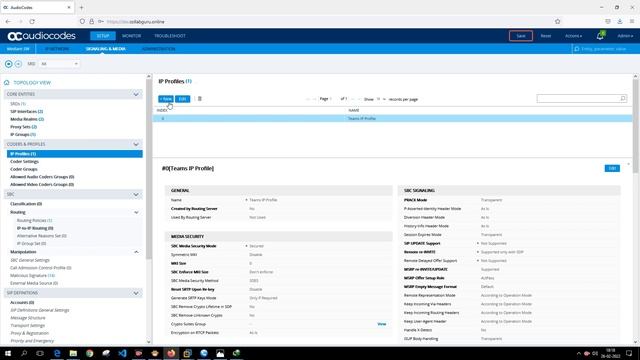Click the shield tracking protection icon
The image size is (640, 360).
pos(82,22)
